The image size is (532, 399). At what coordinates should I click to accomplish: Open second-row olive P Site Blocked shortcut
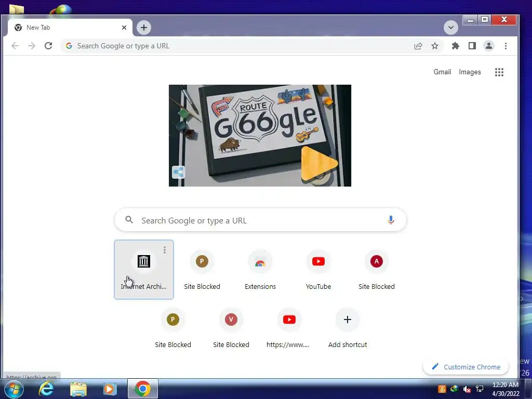pyautogui.click(x=173, y=328)
